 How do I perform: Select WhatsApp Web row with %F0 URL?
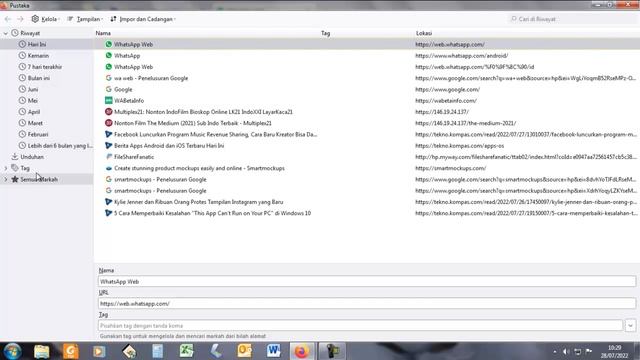(x=367, y=67)
